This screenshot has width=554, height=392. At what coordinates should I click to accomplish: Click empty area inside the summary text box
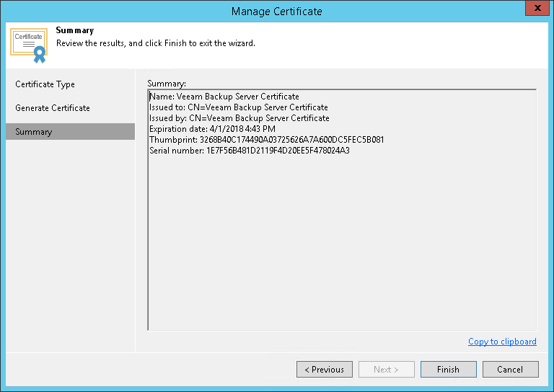[x=341, y=245]
